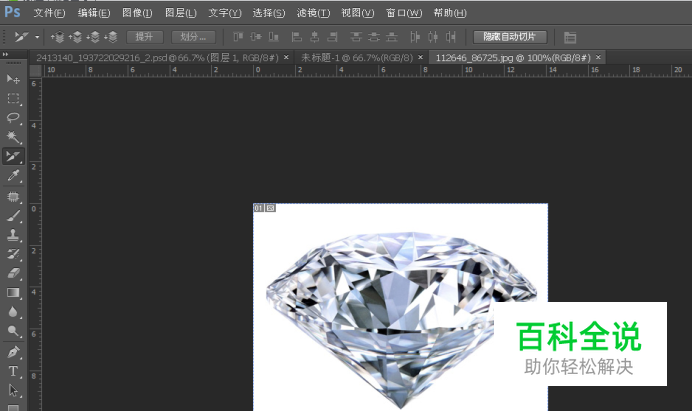The width and height of the screenshot is (692, 411).
Task: Distribute slices by top edges
Action: point(356,37)
